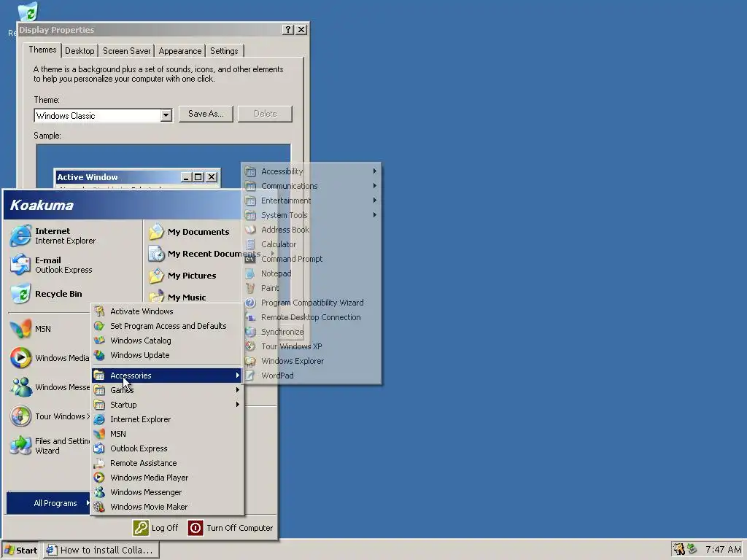
Task: Open Windows Messenger in All Programs list
Action: click(x=167, y=492)
